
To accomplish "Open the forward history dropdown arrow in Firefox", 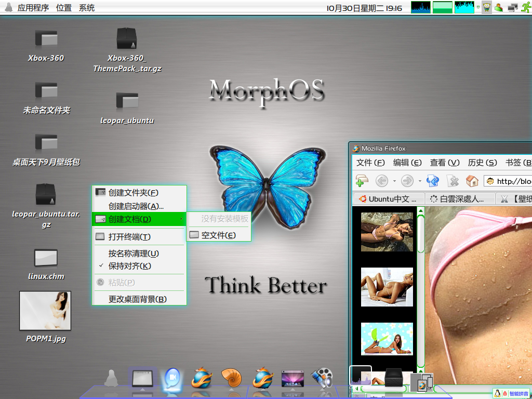I will [x=420, y=181].
